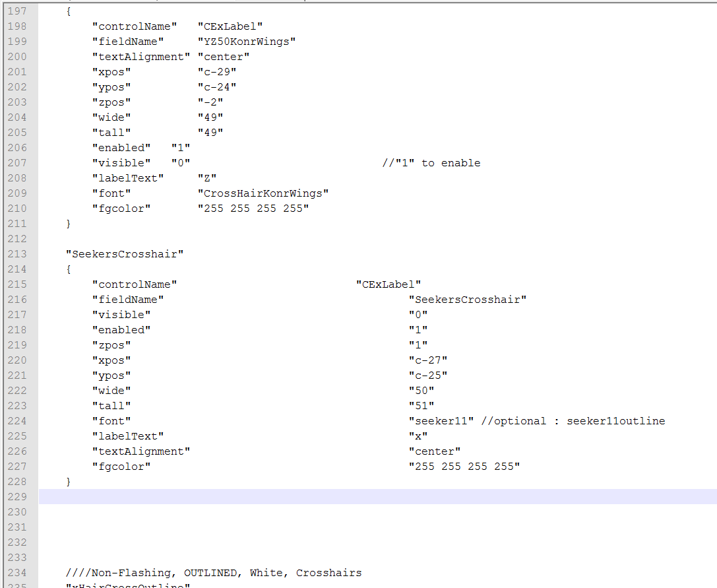717x588 pixels.
Task: Click "0" visible value on line 217
Action: 418,315
